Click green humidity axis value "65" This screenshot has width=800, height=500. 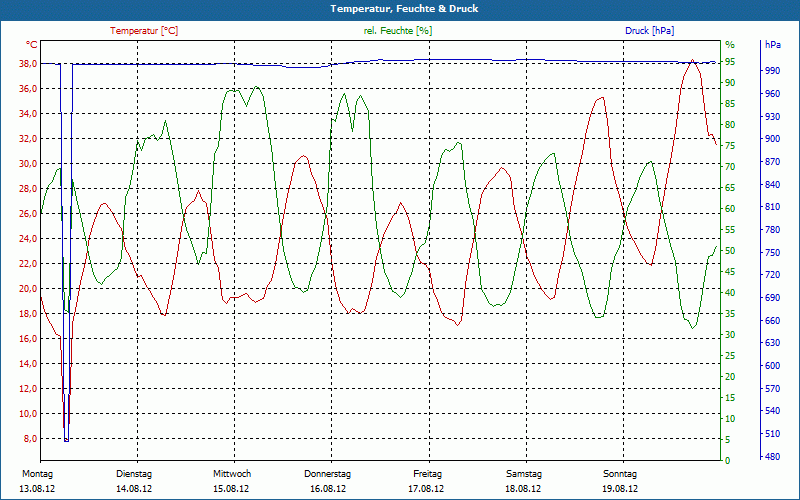(x=730, y=188)
